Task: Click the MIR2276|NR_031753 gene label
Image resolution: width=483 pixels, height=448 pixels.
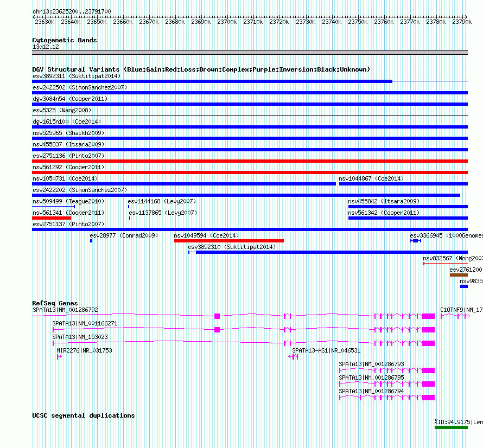Action: (85, 351)
